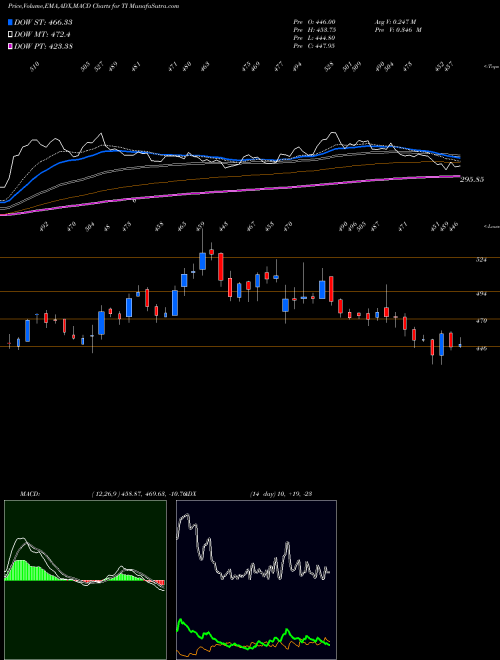Click the 494 price level label
The height and width of the screenshot is (660, 500).
(481, 294)
